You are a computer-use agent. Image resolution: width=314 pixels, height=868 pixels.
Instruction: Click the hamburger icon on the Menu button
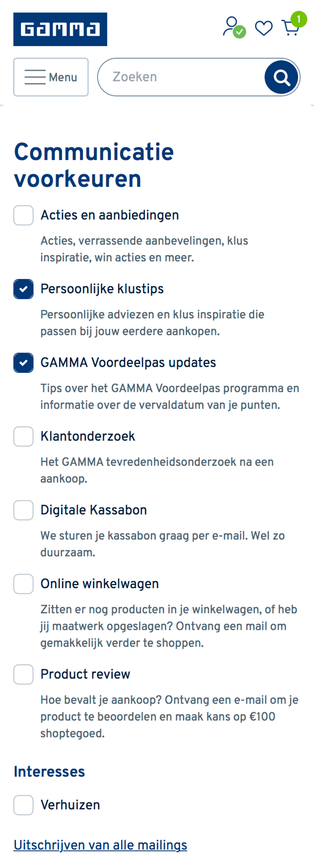coord(36,77)
